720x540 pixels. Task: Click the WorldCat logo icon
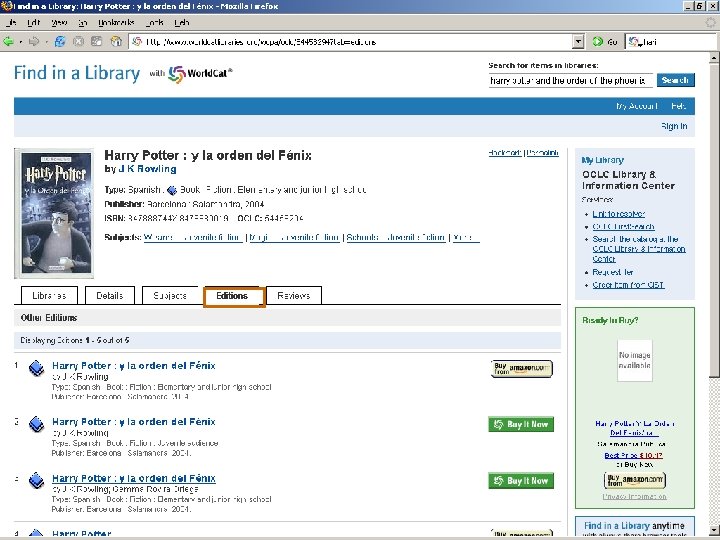(177, 74)
